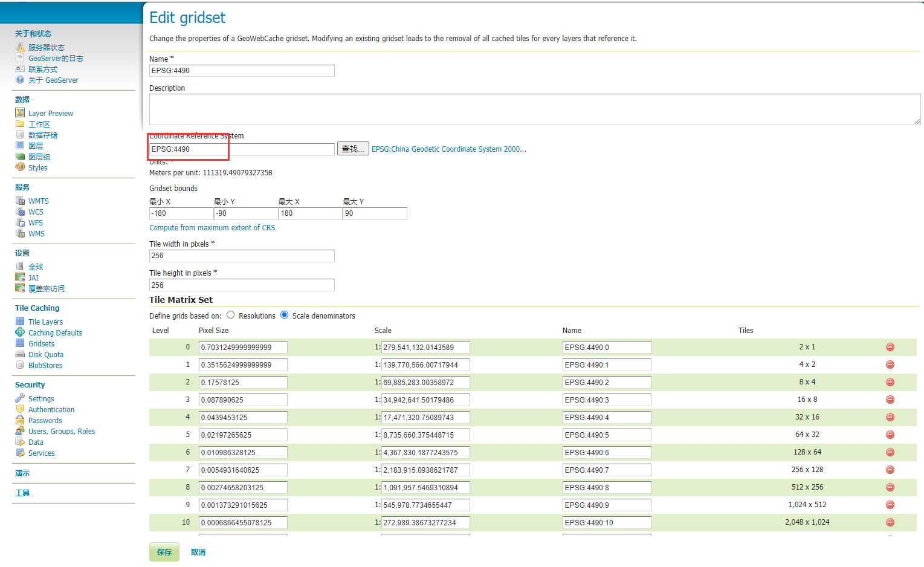Click the Passwords lock icon
The width and height of the screenshot is (924, 567).
20,420
